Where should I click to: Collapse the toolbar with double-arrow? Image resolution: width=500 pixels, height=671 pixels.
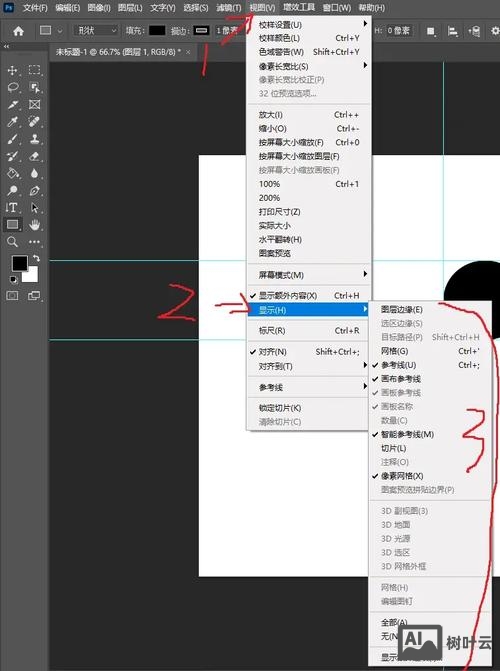coord(6,46)
